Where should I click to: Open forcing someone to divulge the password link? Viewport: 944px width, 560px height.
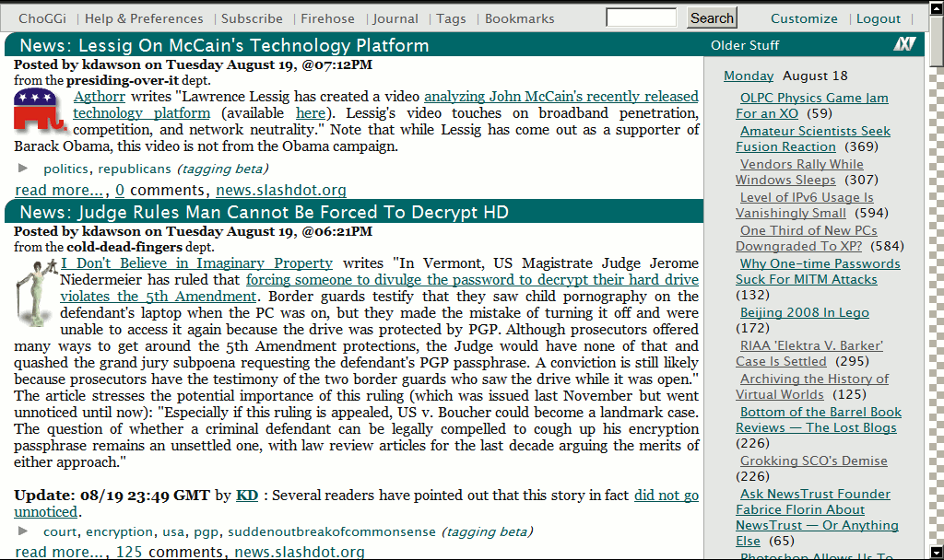point(472,280)
